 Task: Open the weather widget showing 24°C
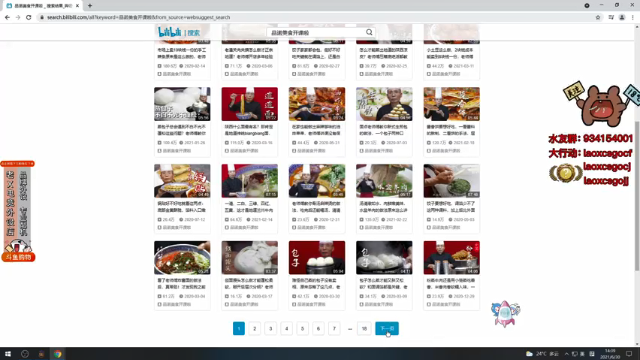pyautogui.click(x=542, y=354)
